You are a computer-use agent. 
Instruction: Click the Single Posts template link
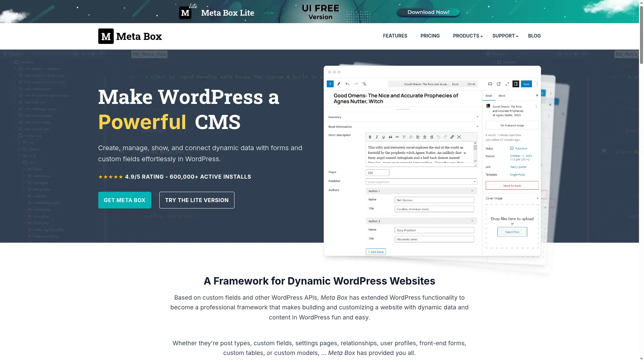(x=518, y=175)
